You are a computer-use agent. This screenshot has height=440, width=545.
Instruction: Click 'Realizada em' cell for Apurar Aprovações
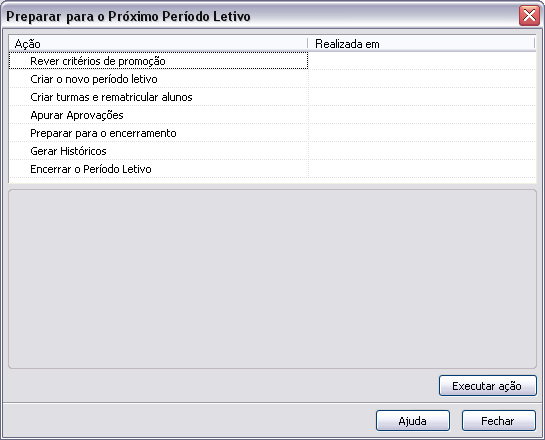point(422,115)
